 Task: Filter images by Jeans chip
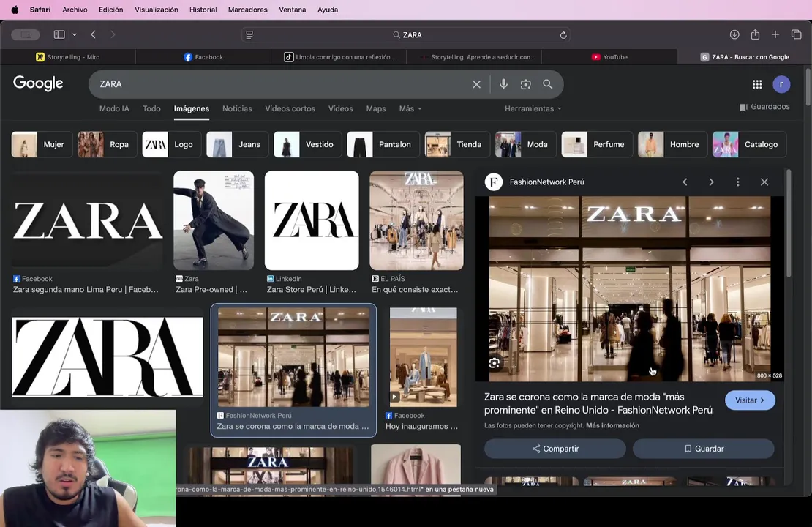[237, 144]
